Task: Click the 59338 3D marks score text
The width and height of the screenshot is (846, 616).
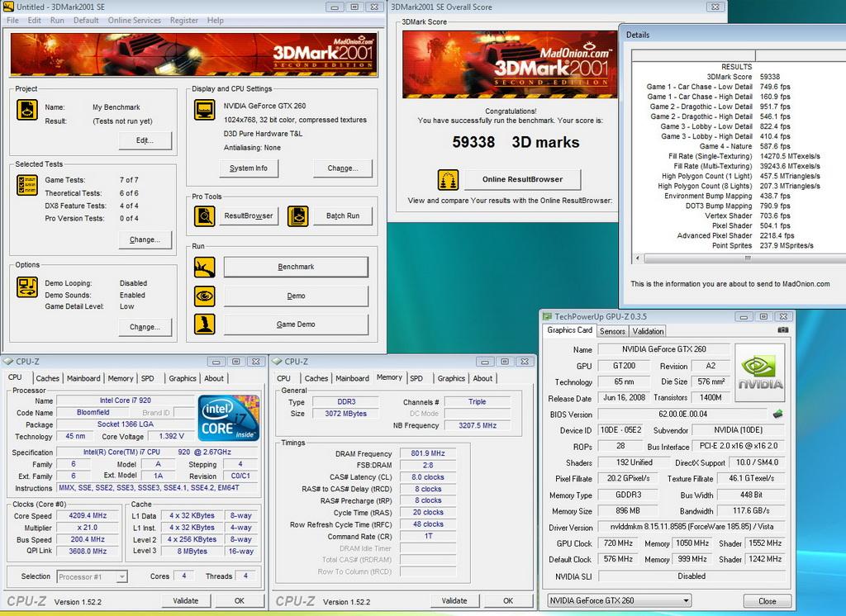Action: pos(516,142)
